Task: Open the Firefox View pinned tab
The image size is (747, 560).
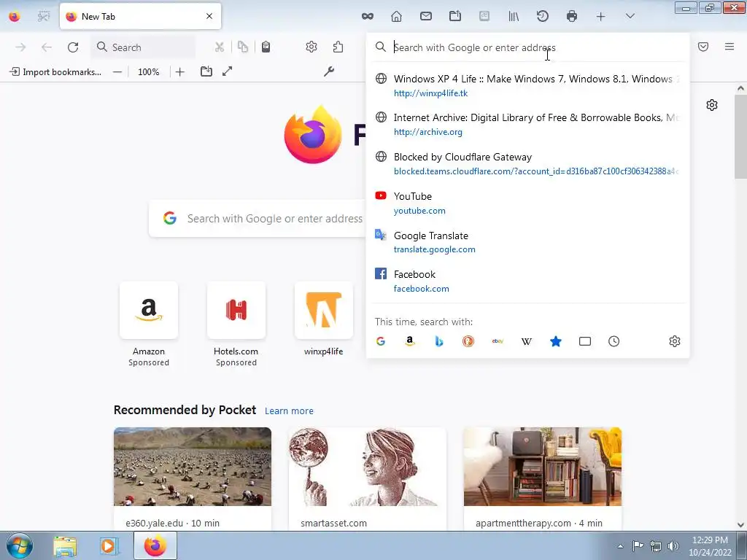Action: click(x=15, y=17)
